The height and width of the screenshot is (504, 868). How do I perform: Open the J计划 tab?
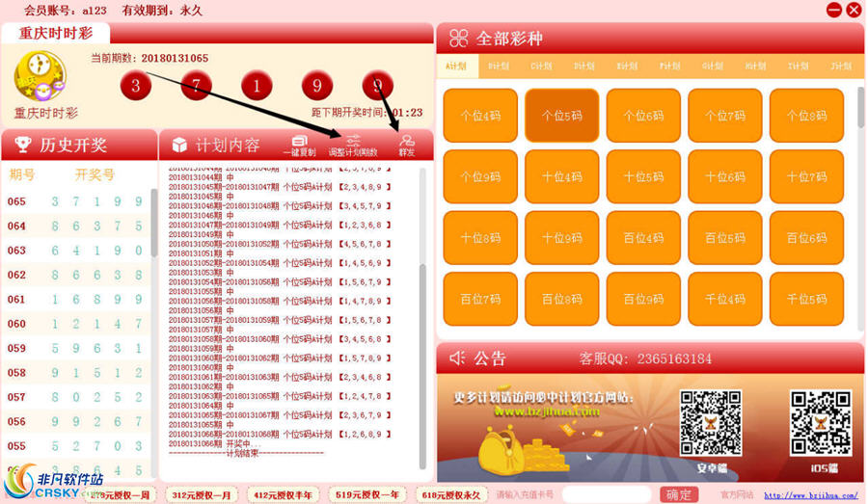pyautogui.click(x=841, y=66)
